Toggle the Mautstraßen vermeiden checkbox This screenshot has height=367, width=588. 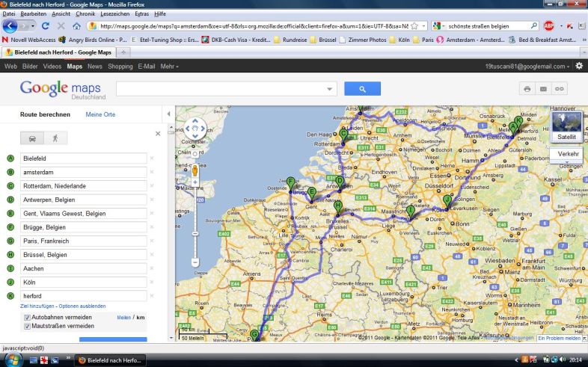pyautogui.click(x=27, y=327)
